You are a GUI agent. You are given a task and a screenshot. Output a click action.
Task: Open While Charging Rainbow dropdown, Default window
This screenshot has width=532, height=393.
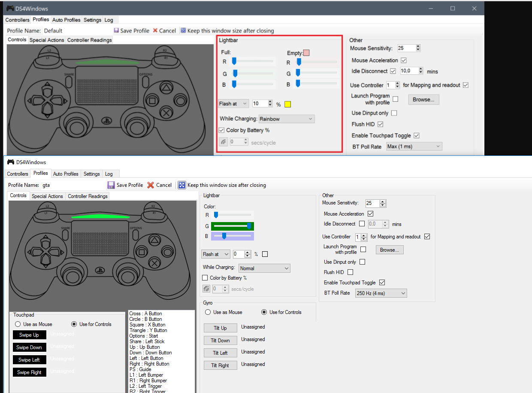287,119
